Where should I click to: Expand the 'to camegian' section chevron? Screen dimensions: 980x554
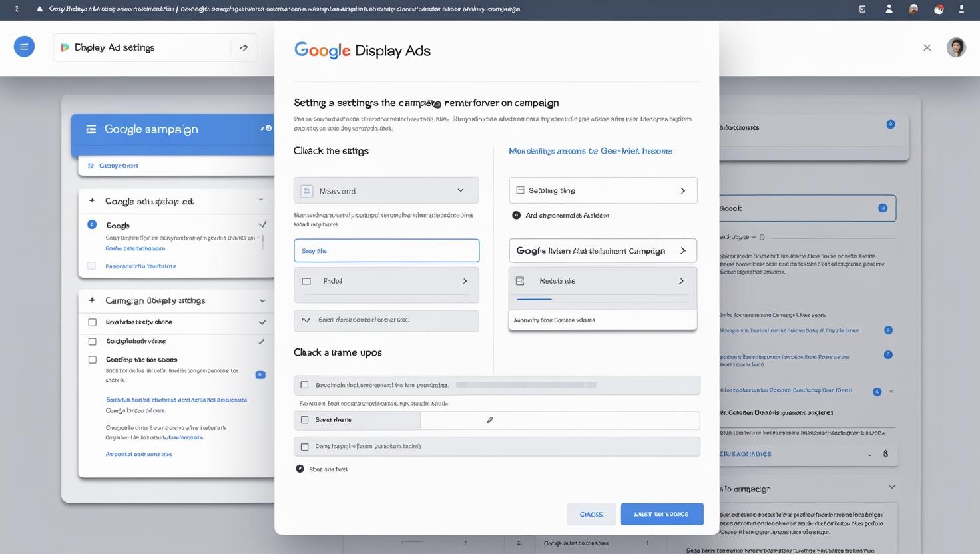click(x=892, y=487)
